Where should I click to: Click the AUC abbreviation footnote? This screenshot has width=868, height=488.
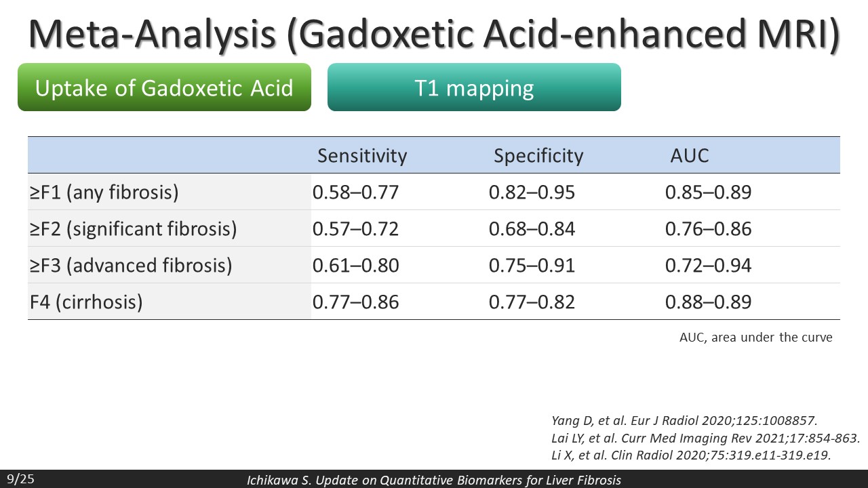point(755,337)
